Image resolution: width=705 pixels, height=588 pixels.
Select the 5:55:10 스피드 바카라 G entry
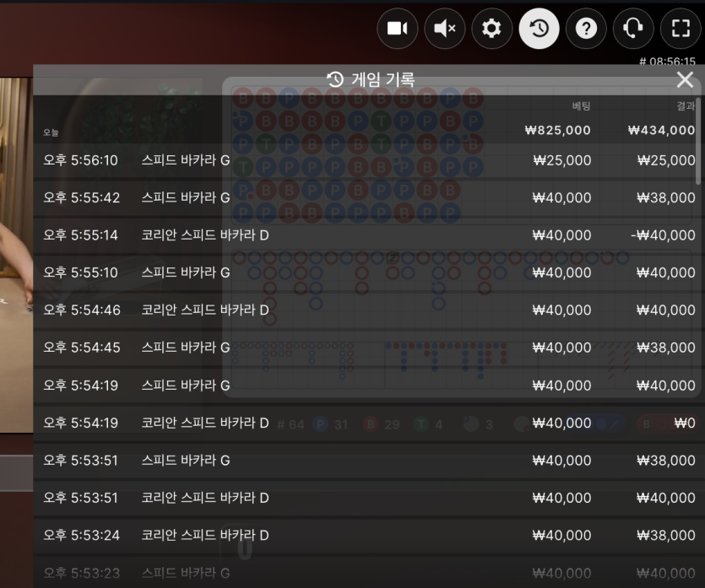coord(364,272)
